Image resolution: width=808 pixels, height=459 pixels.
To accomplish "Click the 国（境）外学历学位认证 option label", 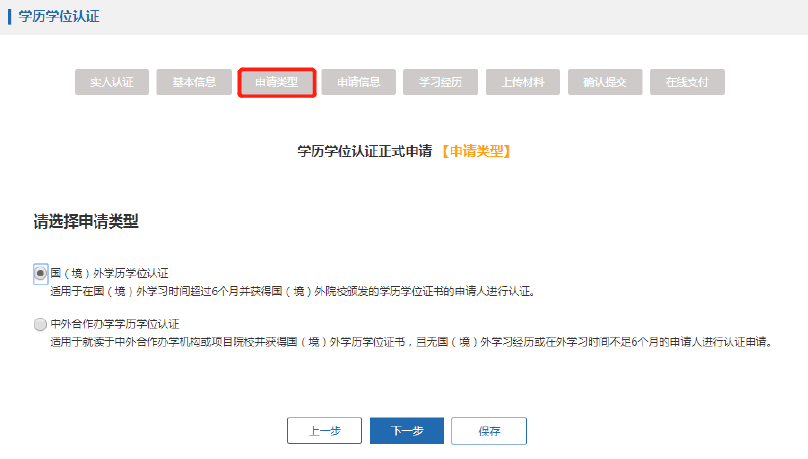I will pyautogui.click(x=109, y=272).
